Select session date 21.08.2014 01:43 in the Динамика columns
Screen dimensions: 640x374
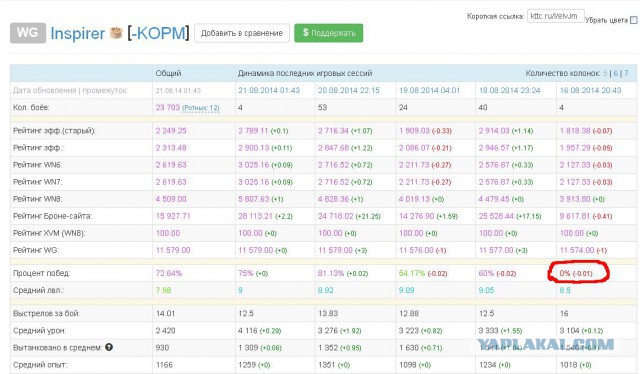click(x=269, y=90)
